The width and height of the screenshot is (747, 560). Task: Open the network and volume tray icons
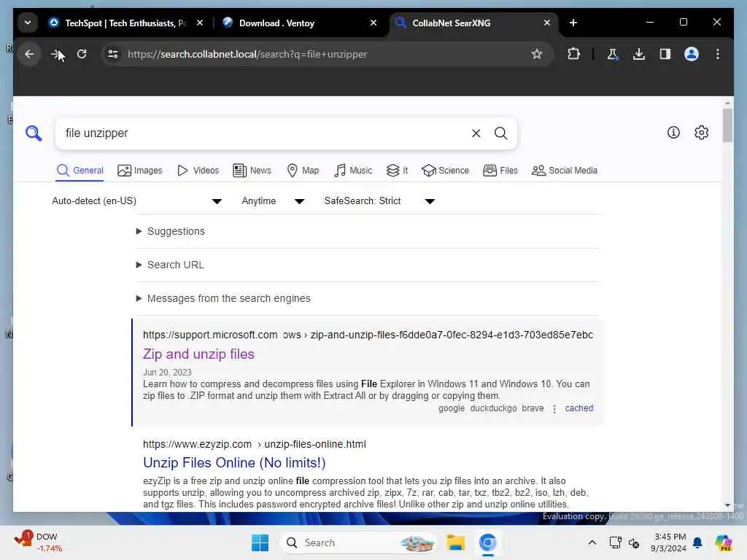(x=624, y=542)
